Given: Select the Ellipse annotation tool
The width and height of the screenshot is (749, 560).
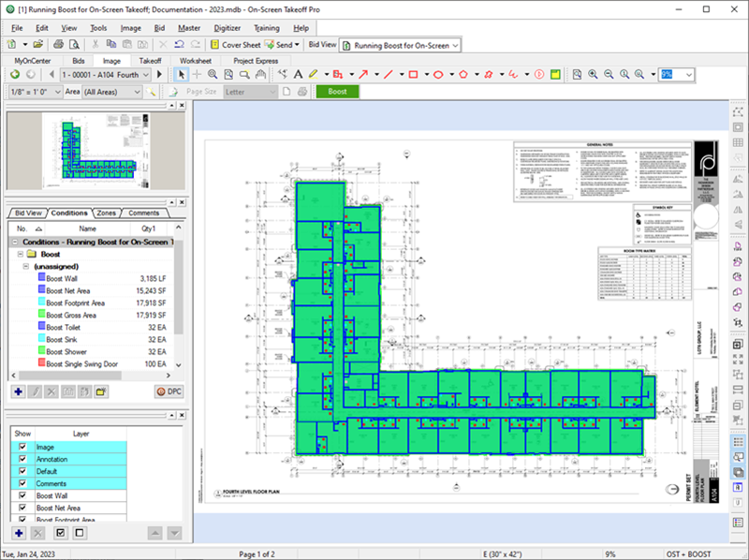Looking at the screenshot, I should click(438, 75).
